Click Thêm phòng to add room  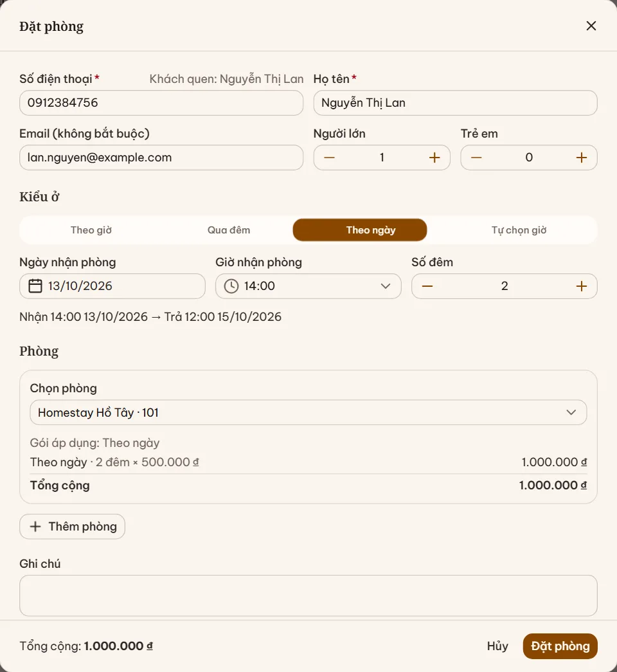[x=73, y=526]
